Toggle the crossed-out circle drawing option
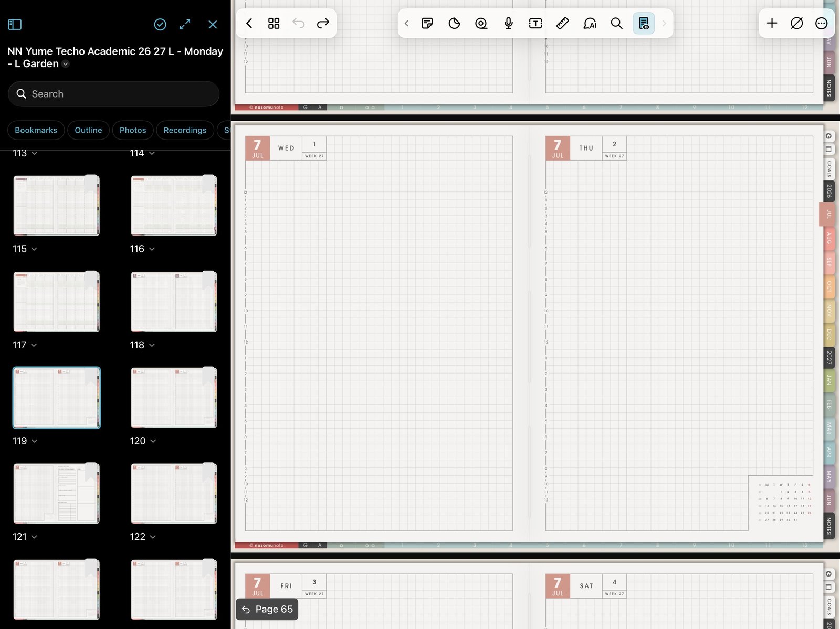 click(x=796, y=23)
